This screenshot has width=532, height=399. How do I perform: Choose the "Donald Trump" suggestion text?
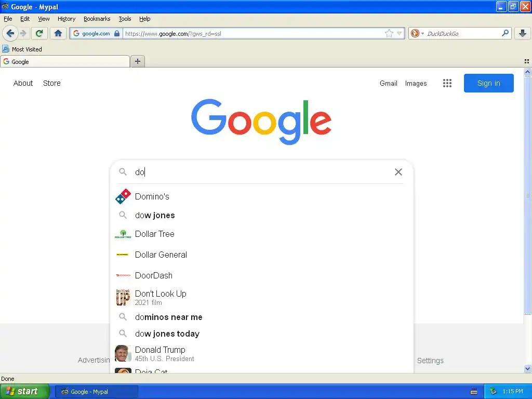pyautogui.click(x=160, y=350)
